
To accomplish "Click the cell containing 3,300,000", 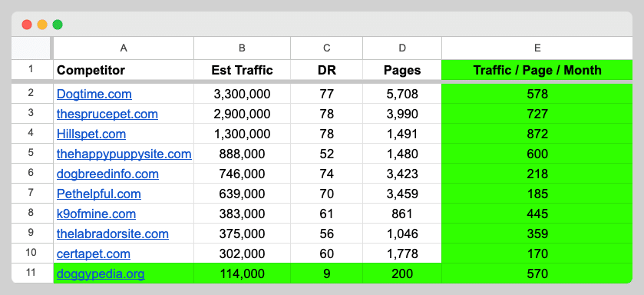I will pyautogui.click(x=243, y=94).
